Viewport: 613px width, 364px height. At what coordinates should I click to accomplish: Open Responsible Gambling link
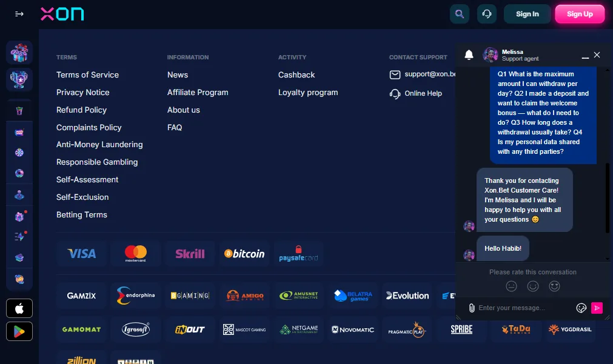tap(97, 162)
